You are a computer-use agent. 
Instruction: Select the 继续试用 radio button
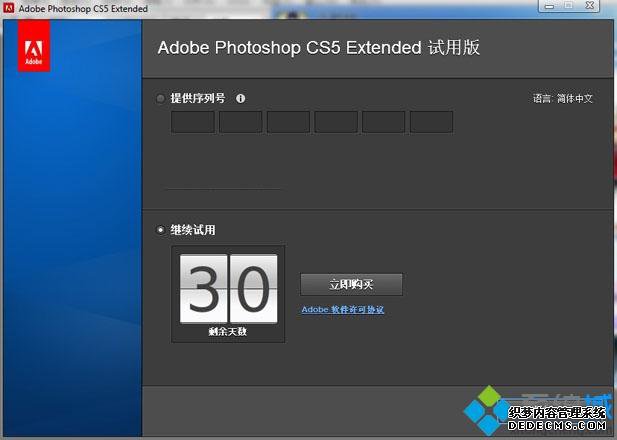[x=160, y=229]
